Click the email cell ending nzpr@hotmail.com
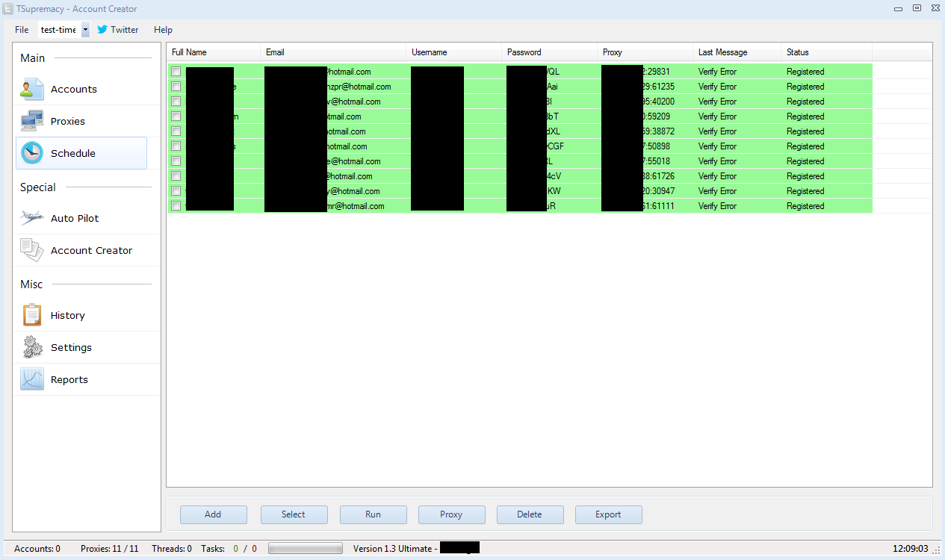 point(333,87)
